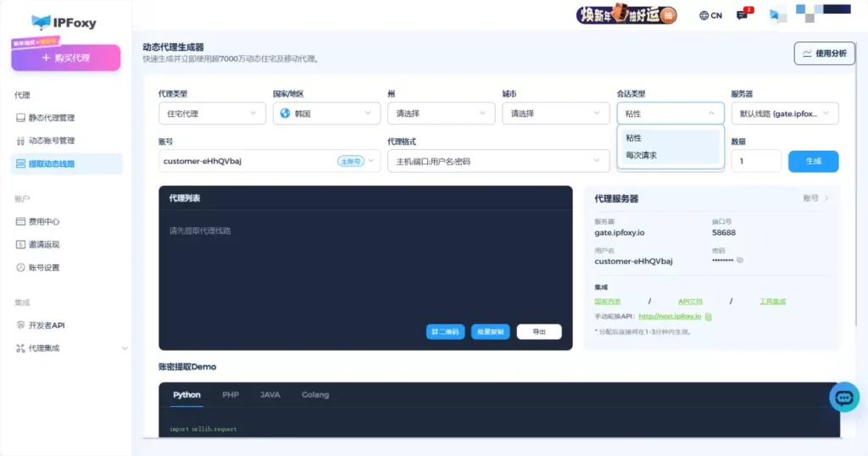Copy the manual rotation API URL

click(709, 316)
